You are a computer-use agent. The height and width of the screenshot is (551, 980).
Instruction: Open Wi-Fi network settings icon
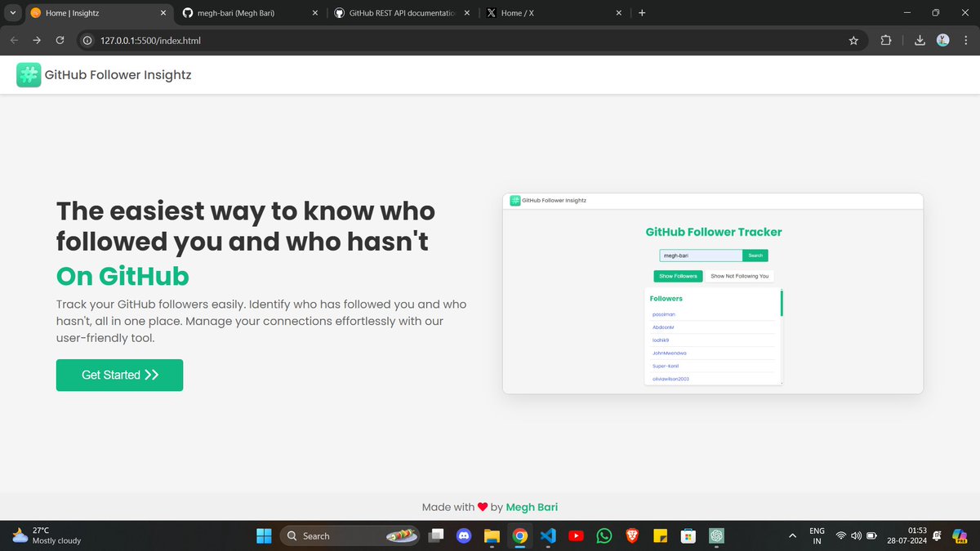[x=840, y=536]
